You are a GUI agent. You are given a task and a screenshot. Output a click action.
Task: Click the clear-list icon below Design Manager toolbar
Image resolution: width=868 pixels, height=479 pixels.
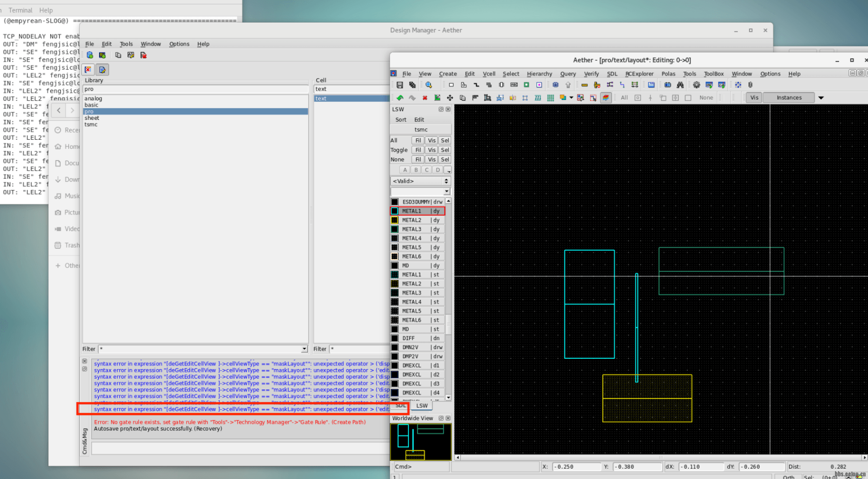[88, 70]
